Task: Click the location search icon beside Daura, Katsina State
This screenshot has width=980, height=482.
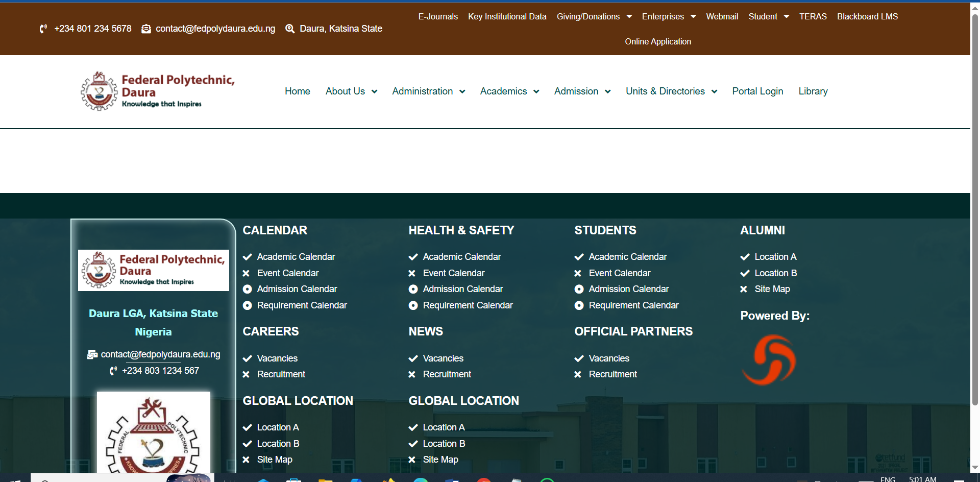Action: [290, 29]
